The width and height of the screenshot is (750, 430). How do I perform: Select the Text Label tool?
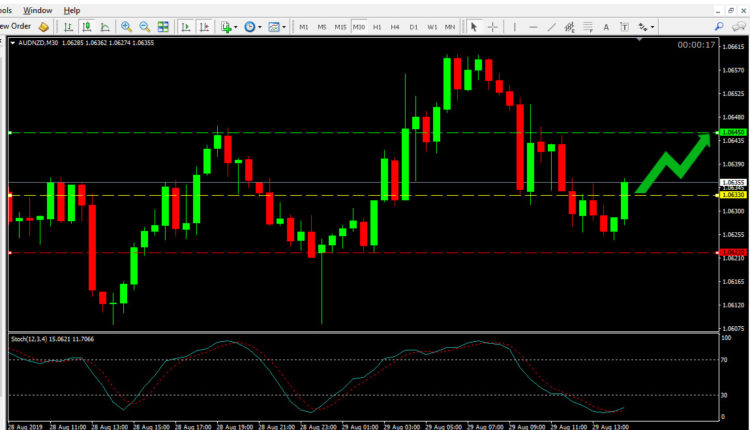(x=624, y=27)
